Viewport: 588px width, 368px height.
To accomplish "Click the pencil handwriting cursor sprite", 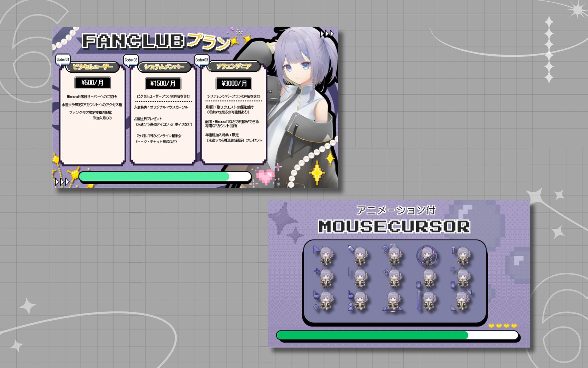I will [358, 256].
